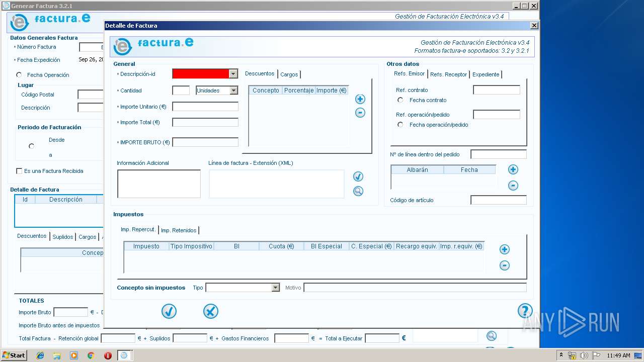Screen dimensions: 644x362
Task: Click magnifier icon in Generar Factura window
Action: click(492, 336)
